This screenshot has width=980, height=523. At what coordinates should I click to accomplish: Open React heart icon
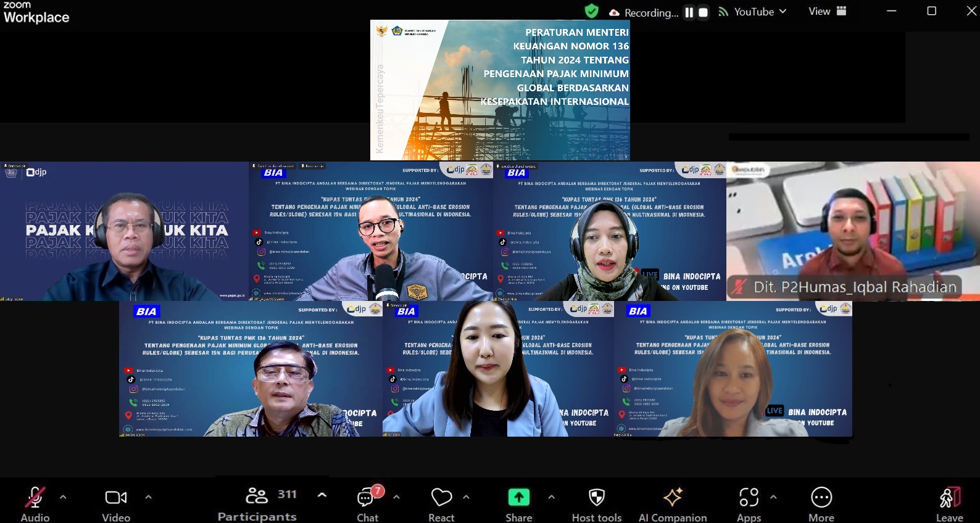(441, 497)
